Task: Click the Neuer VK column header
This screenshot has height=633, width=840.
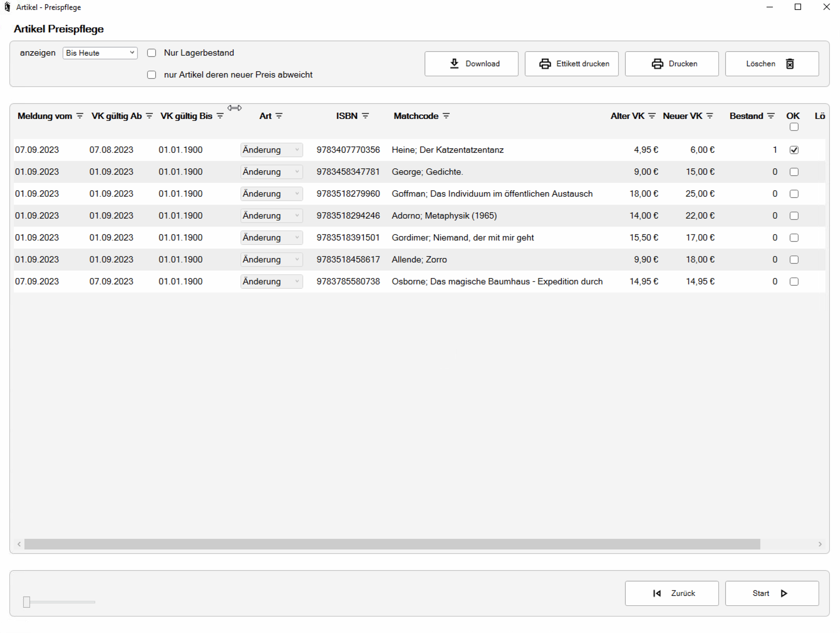Action: click(x=683, y=116)
